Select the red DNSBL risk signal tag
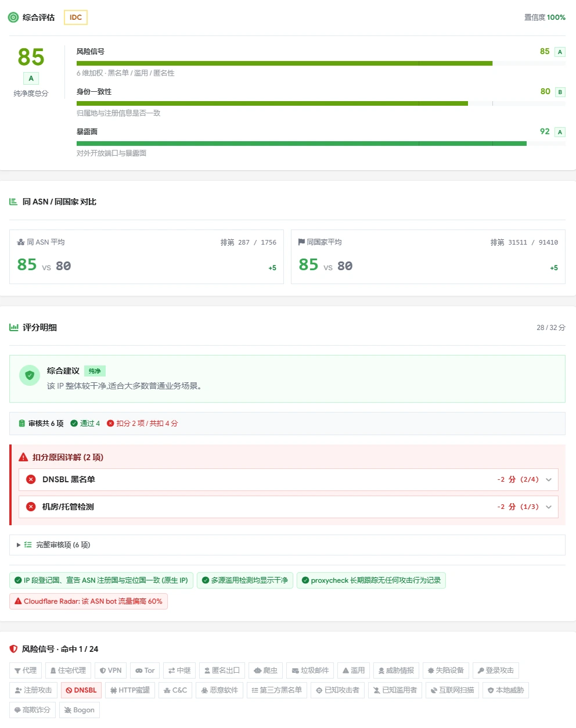576x728 pixels. coord(81,690)
